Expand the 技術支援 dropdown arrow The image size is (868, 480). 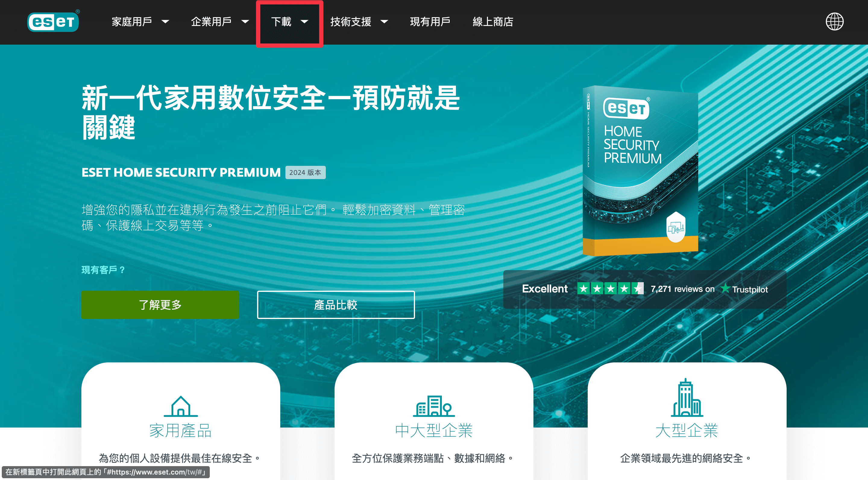384,22
